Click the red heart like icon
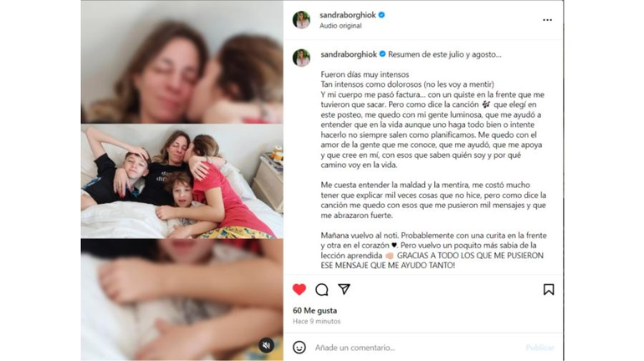 pyautogui.click(x=299, y=289)
